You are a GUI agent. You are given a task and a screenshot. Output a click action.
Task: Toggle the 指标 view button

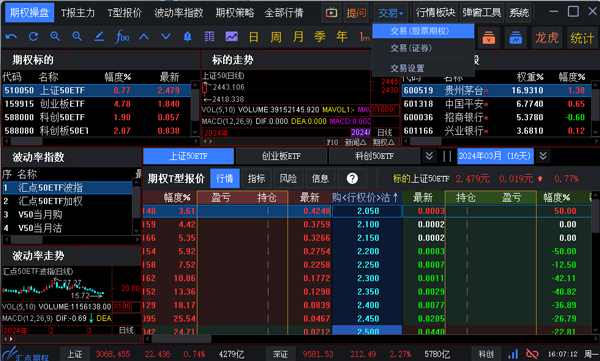tap(256, 178)
